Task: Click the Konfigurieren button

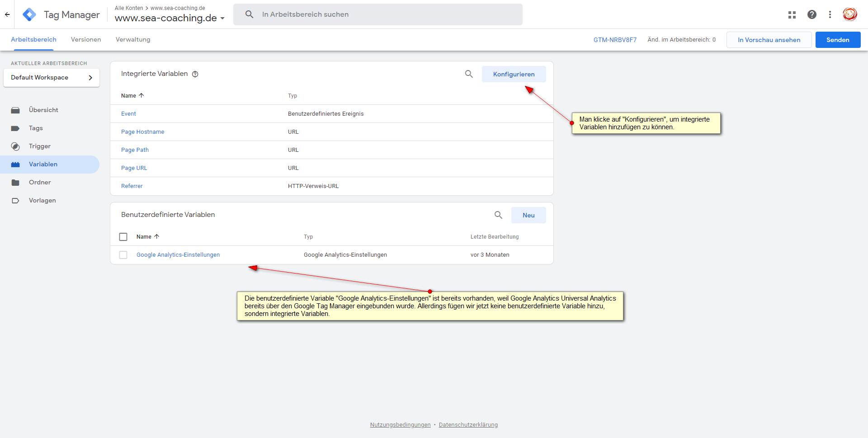Action: (x=514, y=74)
